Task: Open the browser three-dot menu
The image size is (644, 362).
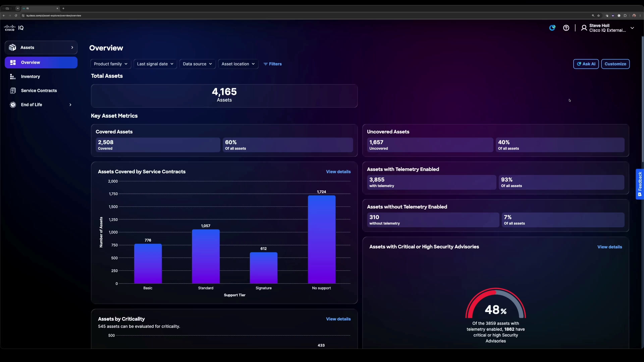Action: [640, 15]
